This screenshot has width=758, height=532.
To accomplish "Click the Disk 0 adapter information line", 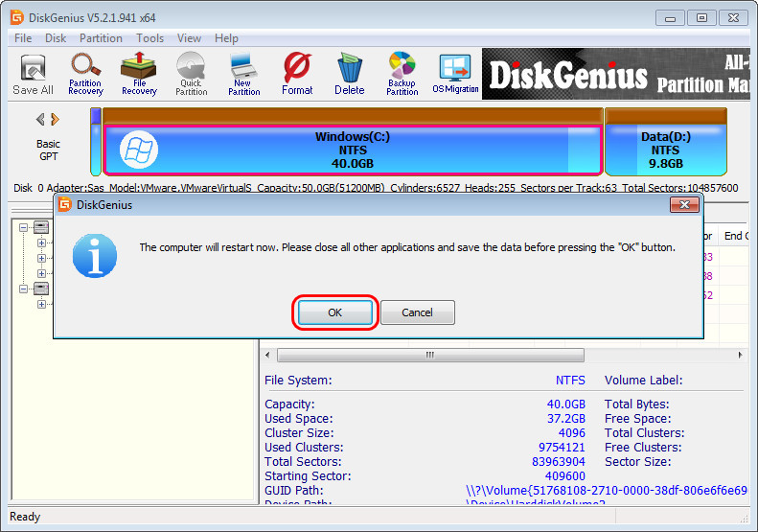I will pos(376,188).
